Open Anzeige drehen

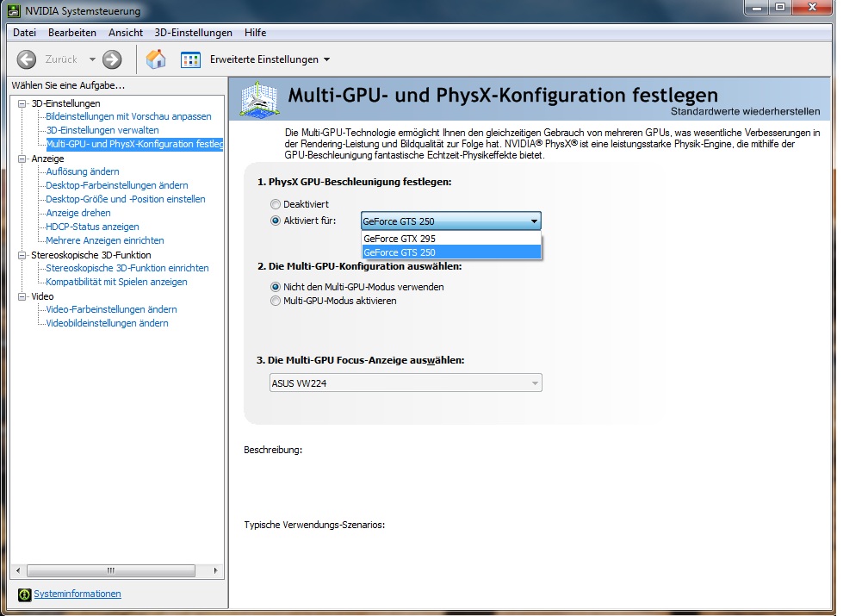pos(78,214)
